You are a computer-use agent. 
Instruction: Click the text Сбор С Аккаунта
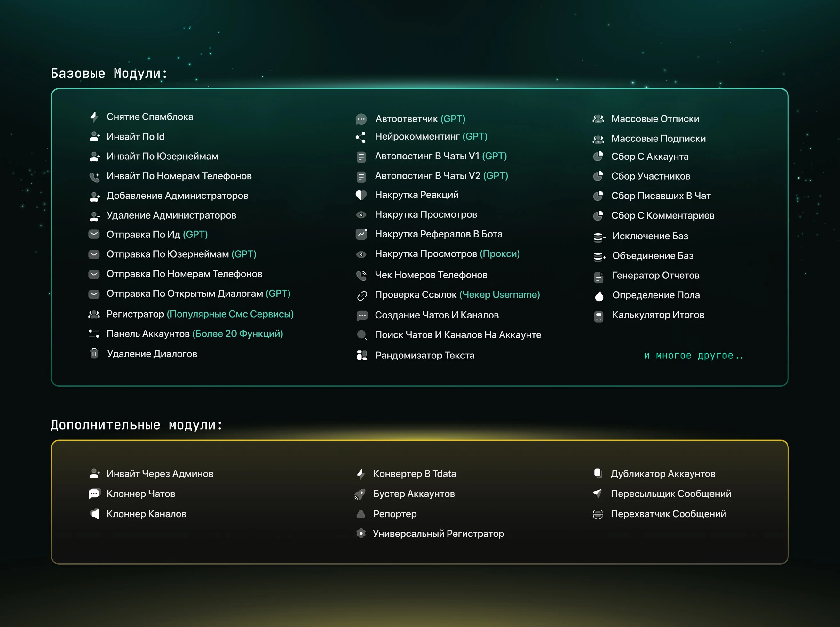650,157
